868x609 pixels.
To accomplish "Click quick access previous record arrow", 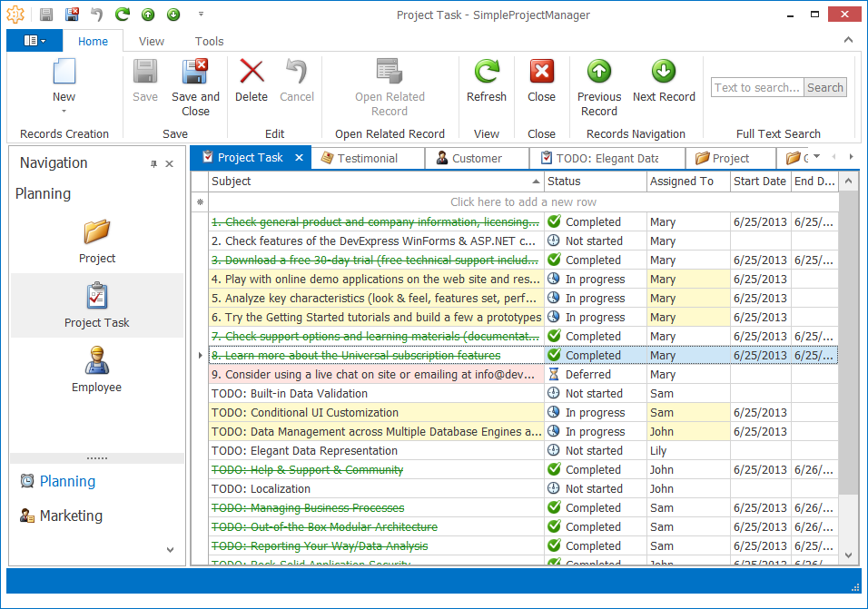I will (148, 15).
